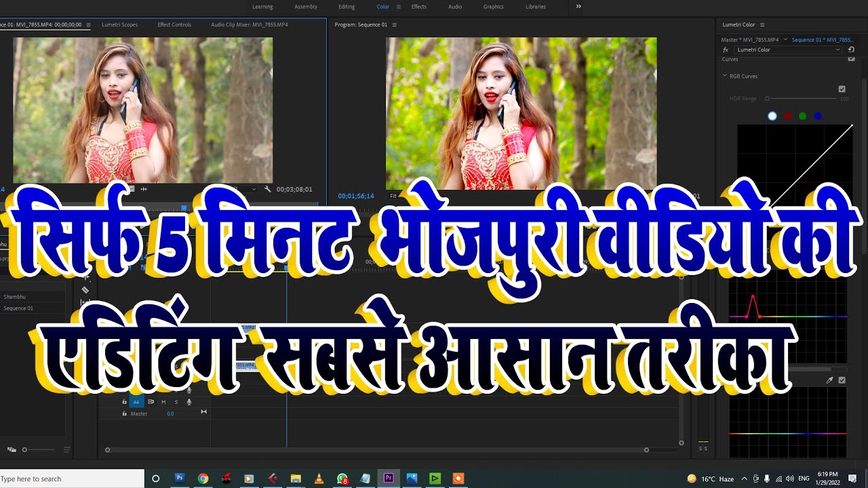Image resolution: width=868 pixels, height=488 pixels.
Task: Toggle the hue saturation curve checkbox
Action: (x=842, y=380)
